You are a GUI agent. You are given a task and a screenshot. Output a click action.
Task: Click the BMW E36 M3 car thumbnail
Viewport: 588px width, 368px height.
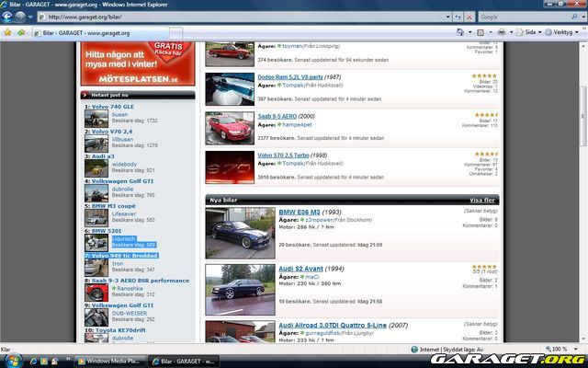[x=239, y=233]
